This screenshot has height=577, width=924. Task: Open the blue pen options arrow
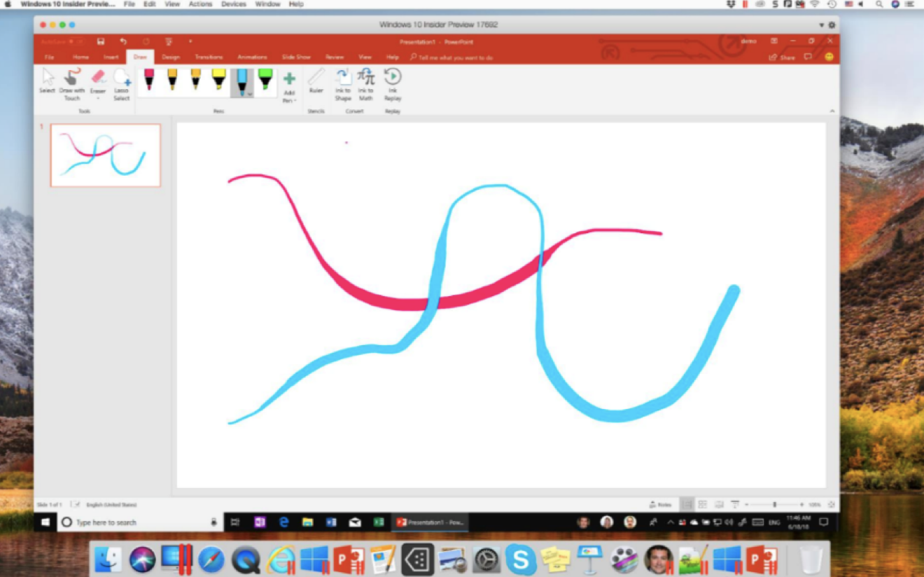pos(250,94)
